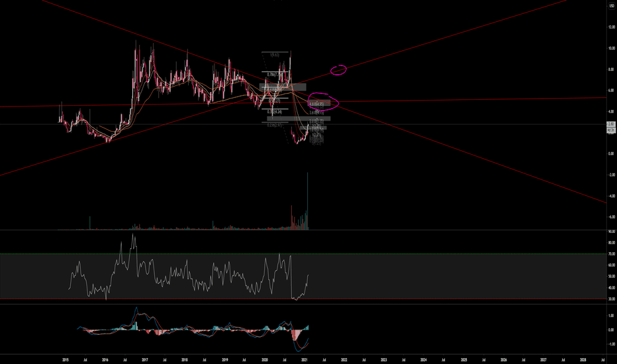Viewport: 617px width, 364px height.
Task: Select the -6.00 price axis label
Action: 612,217
